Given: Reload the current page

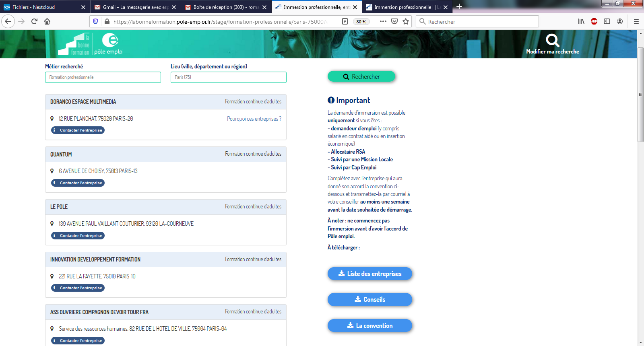Looking at the screenshot, I should click(34, 21).
